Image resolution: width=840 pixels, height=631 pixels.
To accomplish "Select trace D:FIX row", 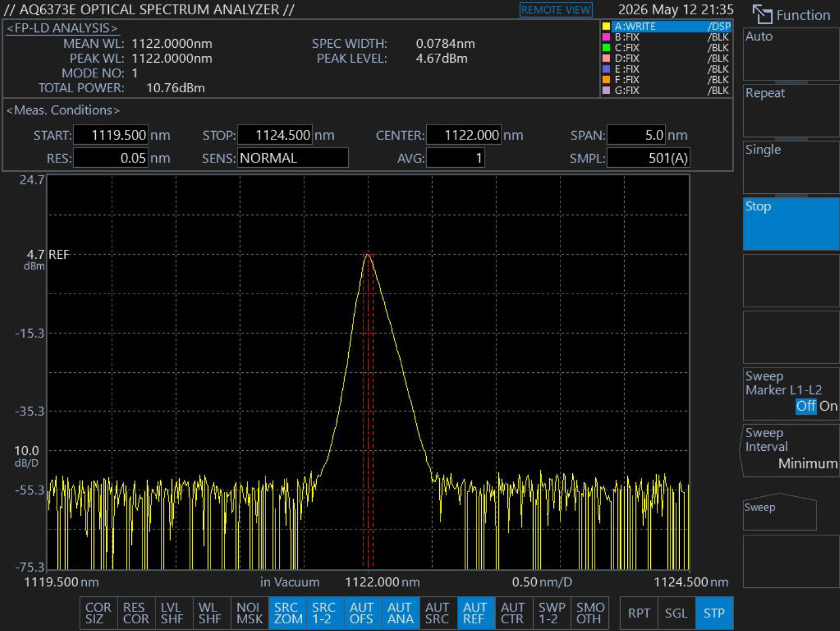I will (x=666, y=58).
